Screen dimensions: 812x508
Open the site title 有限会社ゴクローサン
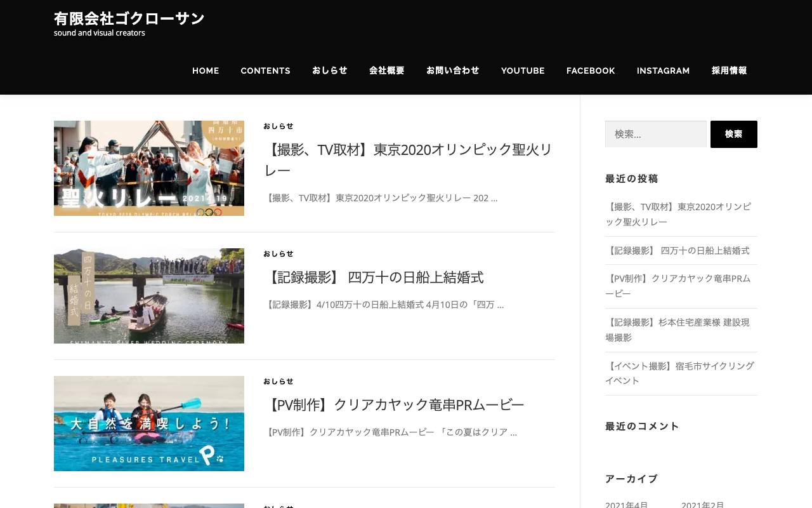click(129, 18)
